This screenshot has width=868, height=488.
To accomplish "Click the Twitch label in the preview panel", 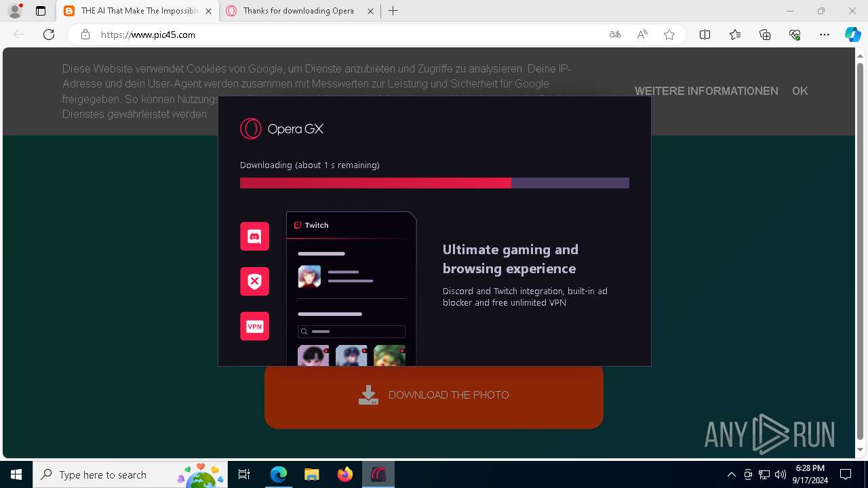I will [x=311, y=225].
